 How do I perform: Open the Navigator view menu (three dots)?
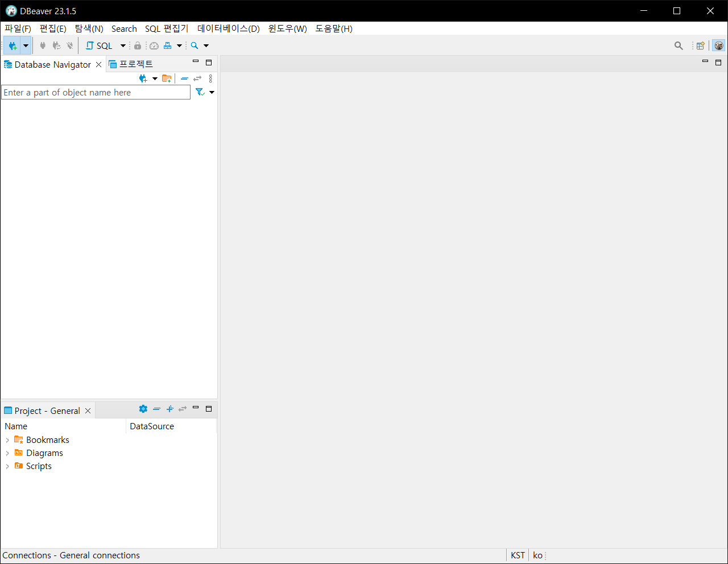(x=210, y=78)
